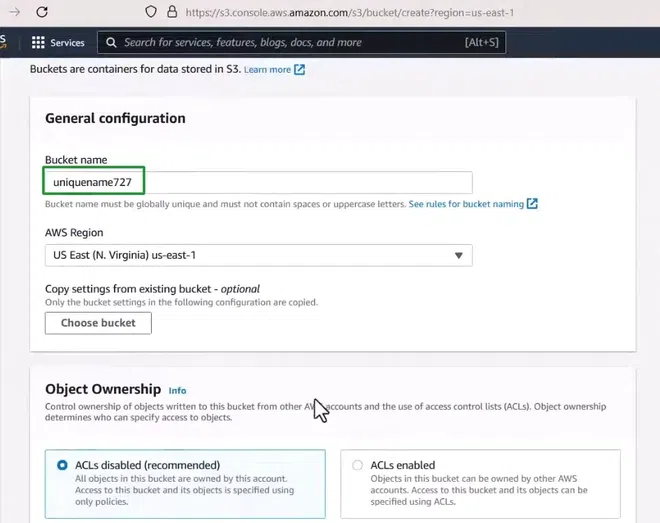Focus the AWS services search box
The image size is (660, 523).
tap(301, 42)
